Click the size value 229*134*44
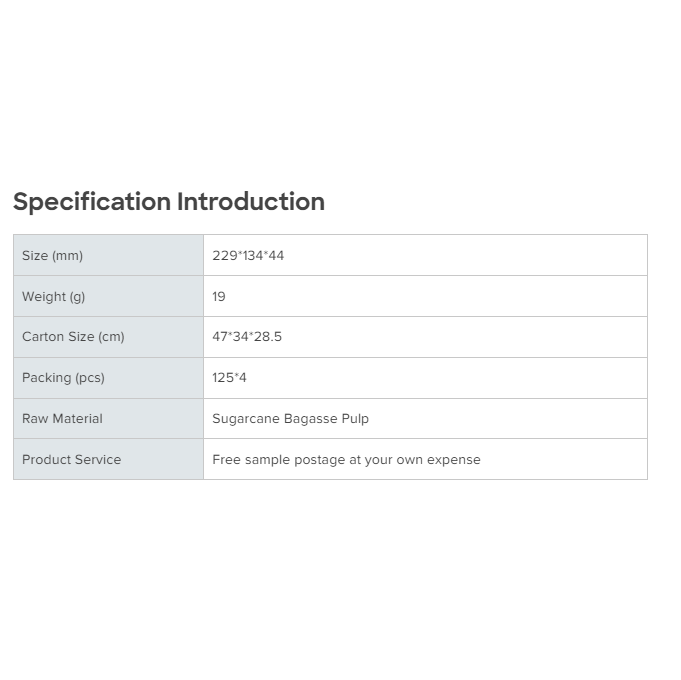 tap(248, 256)
